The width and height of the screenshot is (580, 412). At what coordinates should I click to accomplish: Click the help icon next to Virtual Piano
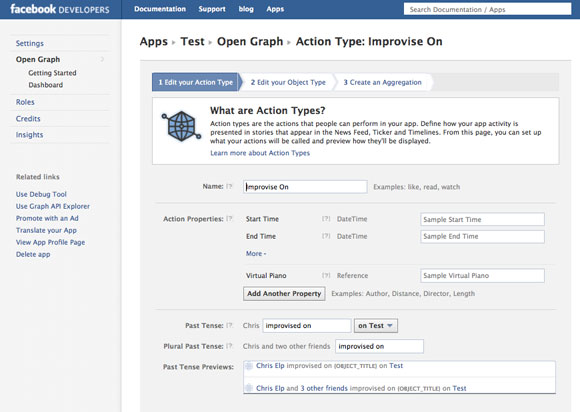pos(326,276)
